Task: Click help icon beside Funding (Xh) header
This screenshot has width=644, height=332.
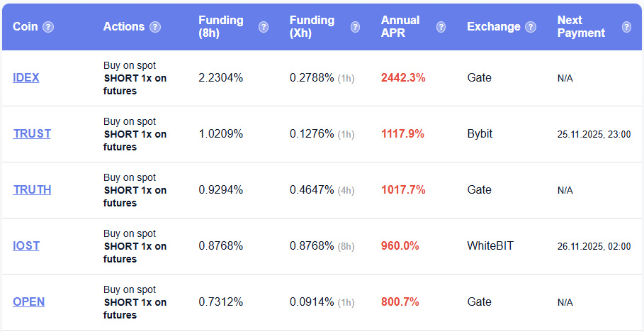Action: pos(355,27)
